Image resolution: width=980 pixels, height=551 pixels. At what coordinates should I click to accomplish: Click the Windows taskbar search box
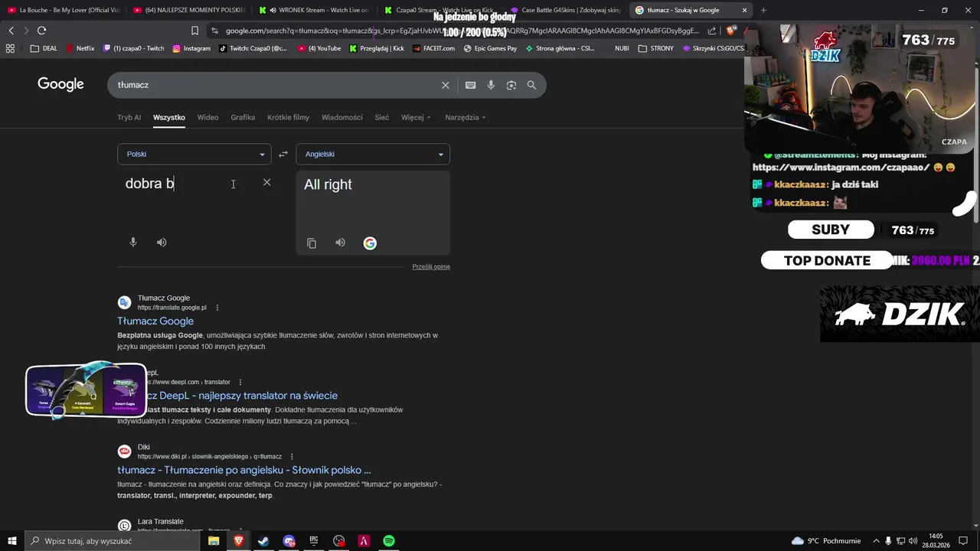coord(113,541)
